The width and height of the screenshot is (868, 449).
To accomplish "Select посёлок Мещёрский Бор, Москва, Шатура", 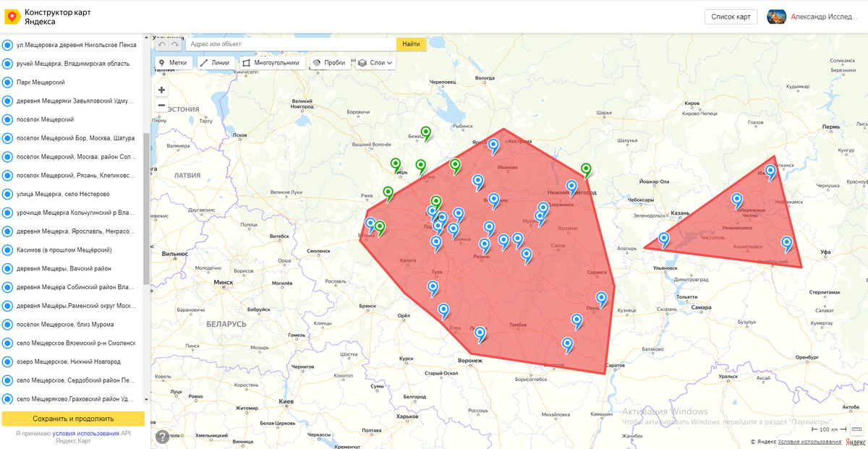I will coord(69,138).
